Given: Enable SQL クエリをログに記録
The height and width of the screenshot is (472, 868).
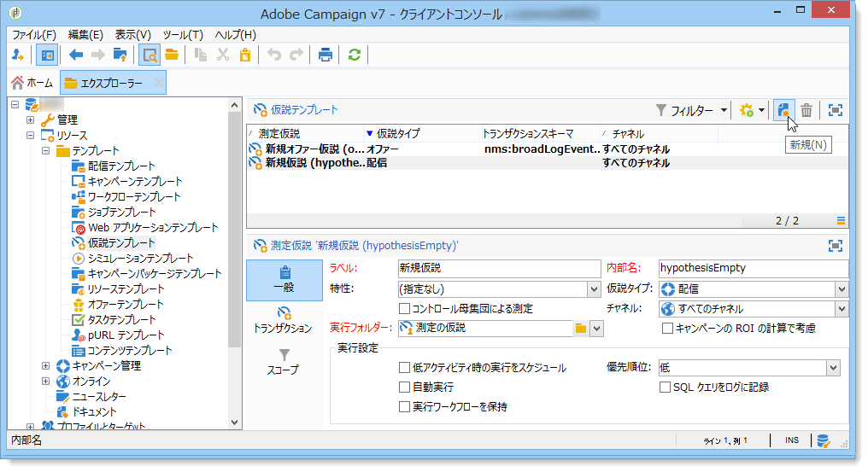Looking at the screenshot, I should click(x=665, y=387).
